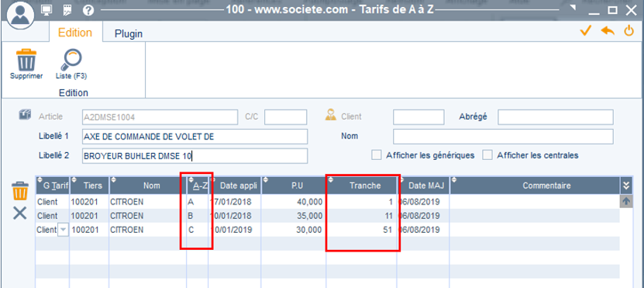This screenshot has height=288, width=644.
Task: Click the Abrégé input field
Action: click(x=556, y=117)
